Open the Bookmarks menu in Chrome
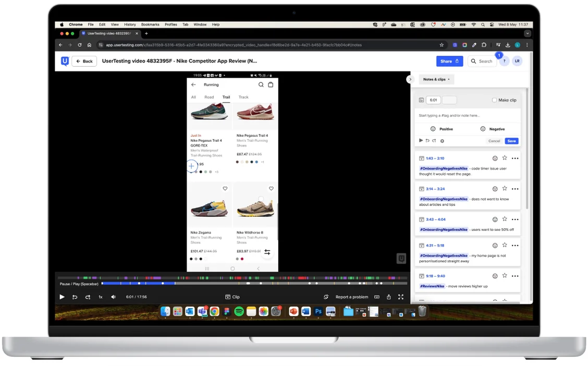588x366 pixels. tap(150, 25)
